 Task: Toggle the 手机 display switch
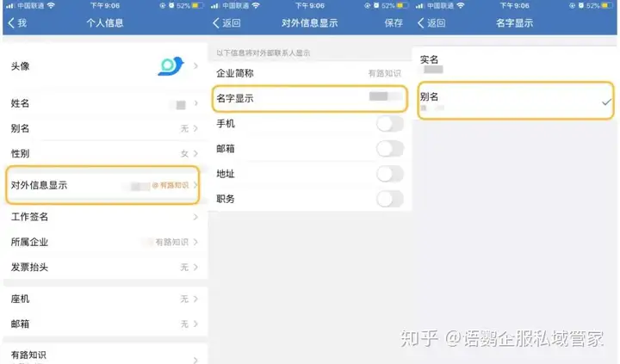[x=389, y=124]
